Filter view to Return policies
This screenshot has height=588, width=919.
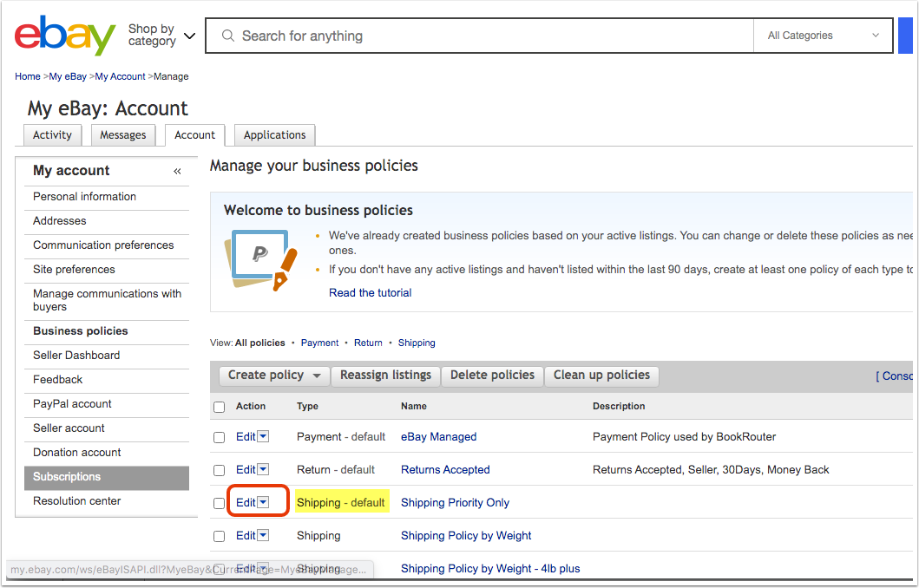368,343
